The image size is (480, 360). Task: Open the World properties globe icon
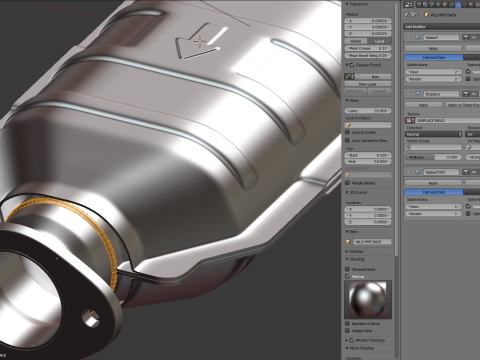438,4
